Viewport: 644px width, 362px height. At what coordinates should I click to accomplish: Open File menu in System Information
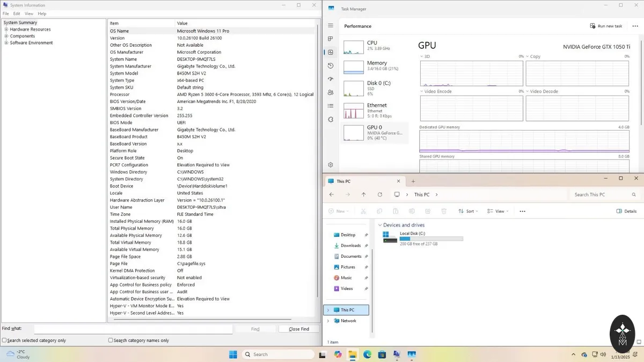[5, 13]
